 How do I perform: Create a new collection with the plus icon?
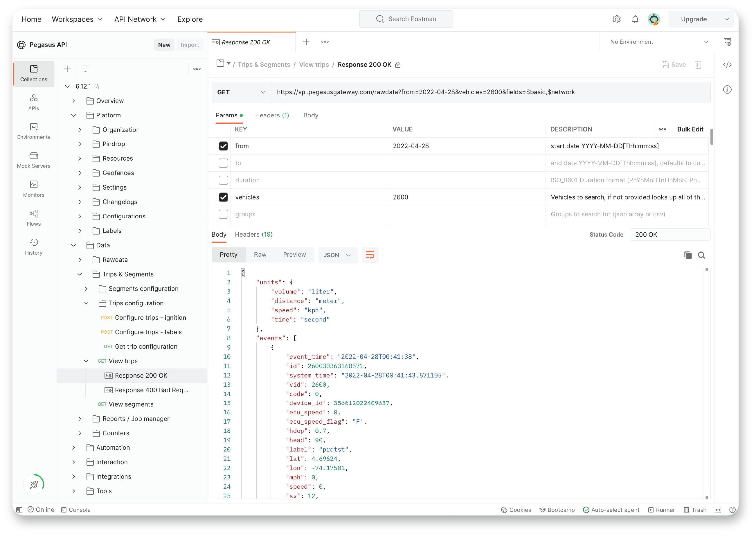67,69
